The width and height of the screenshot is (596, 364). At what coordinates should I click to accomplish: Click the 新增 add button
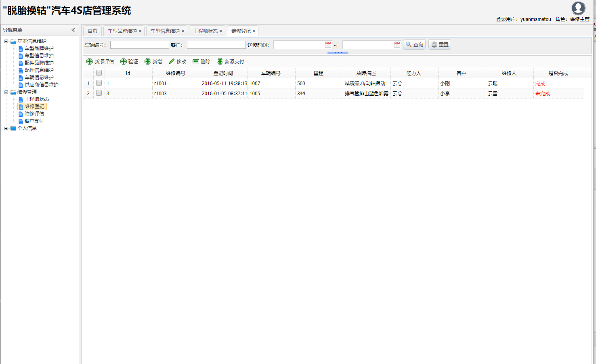[x=153, y=61]
